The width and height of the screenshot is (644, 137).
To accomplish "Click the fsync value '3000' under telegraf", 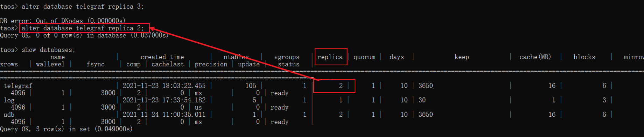I will [108, 93].
